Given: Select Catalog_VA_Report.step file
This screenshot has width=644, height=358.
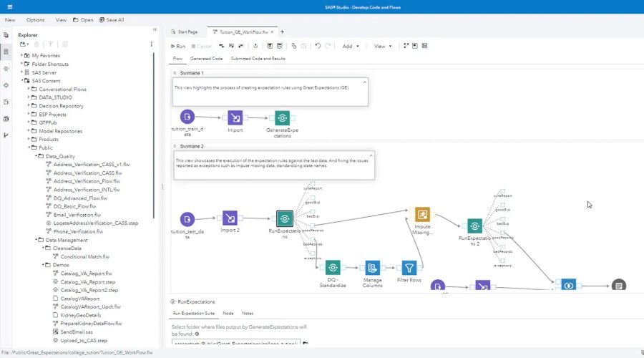Looking at the screenshot, I should 87,281.
